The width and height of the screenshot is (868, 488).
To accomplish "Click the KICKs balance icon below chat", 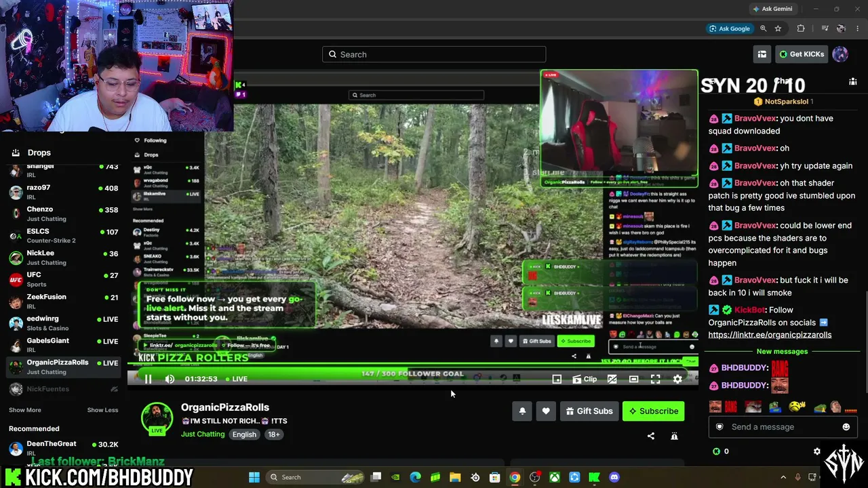I will (716, 451).
